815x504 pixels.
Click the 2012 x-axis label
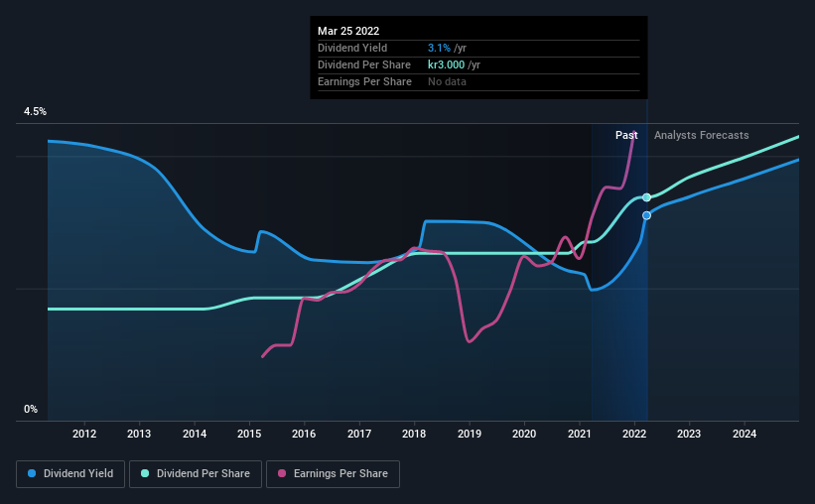click(x=84, y=434)
